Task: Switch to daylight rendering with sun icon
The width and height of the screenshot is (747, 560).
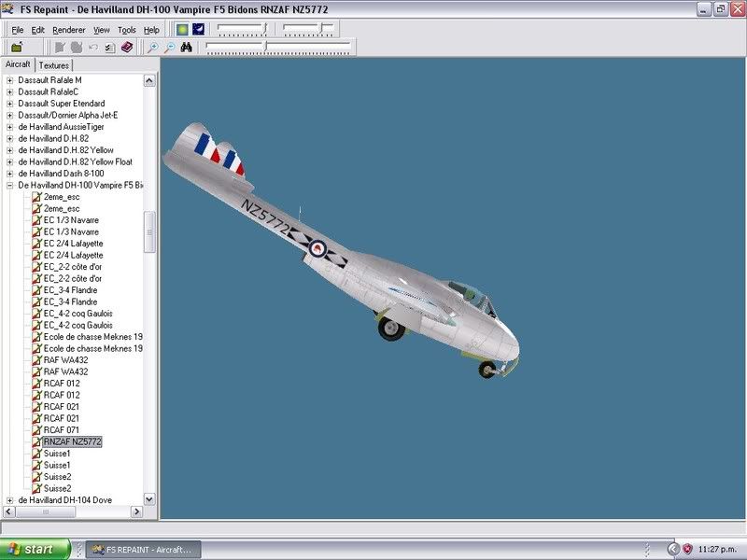Action: tap(182, 29)
